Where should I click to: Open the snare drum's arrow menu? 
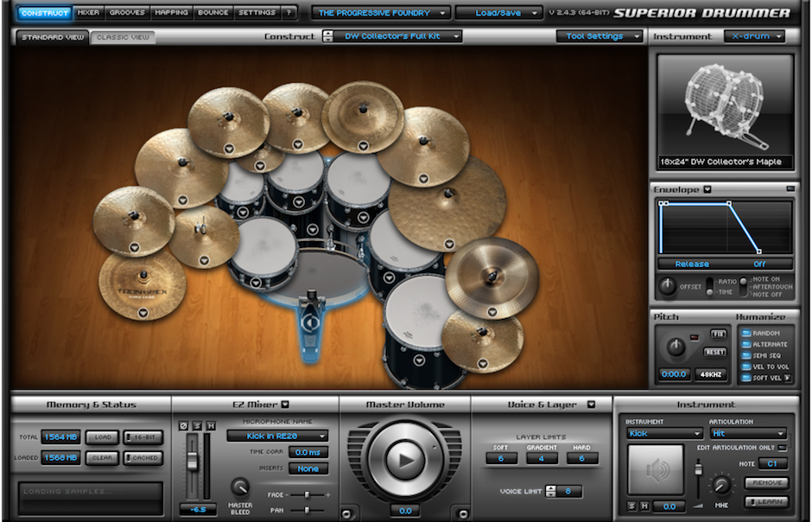(x=256, y=283)
